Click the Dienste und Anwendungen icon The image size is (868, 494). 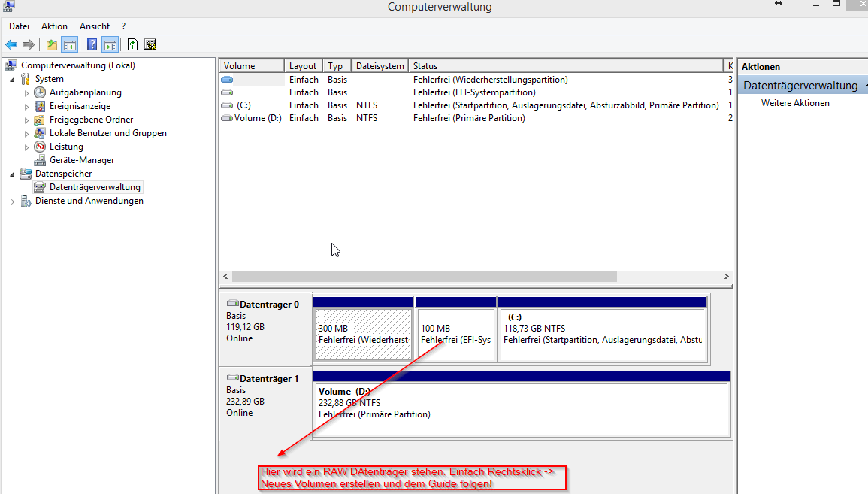coord(26,201)
